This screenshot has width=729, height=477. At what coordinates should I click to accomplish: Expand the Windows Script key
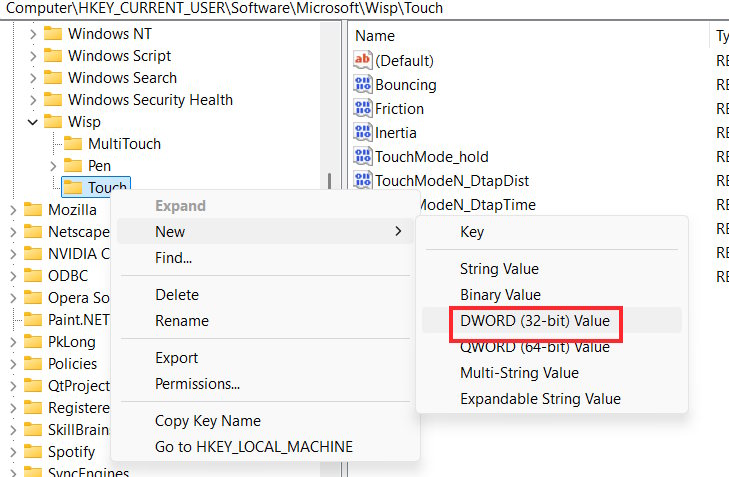[x=33, y=56]
